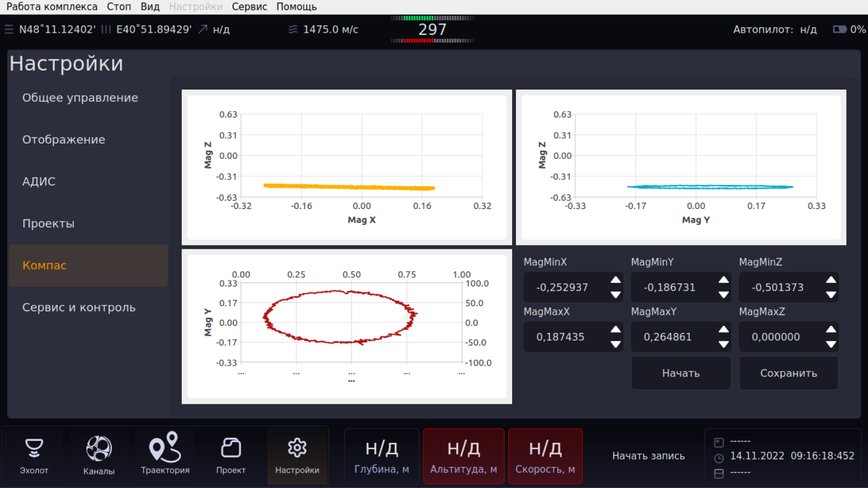Decrease the MagMaxY value

click(x=724, y=344)
